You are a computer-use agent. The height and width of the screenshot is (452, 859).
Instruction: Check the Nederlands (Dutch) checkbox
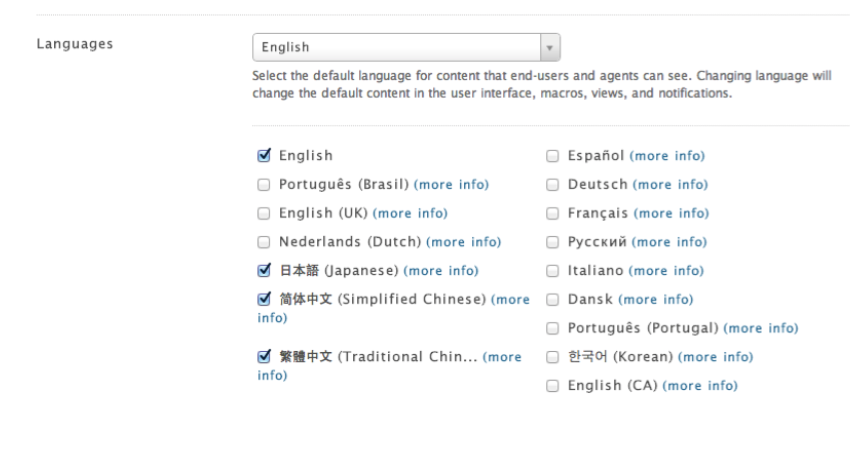tap(264, 242)
